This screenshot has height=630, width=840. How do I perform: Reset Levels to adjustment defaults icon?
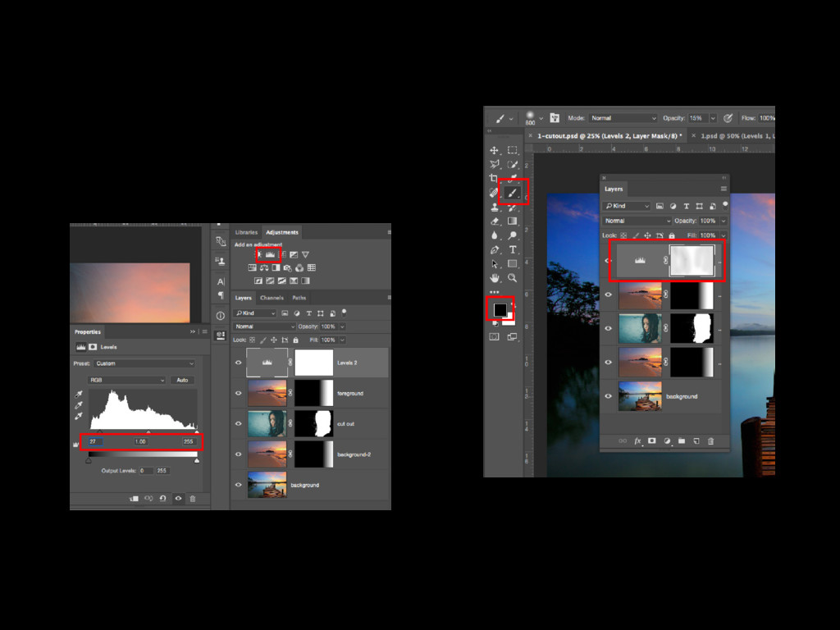click(163, 499)
